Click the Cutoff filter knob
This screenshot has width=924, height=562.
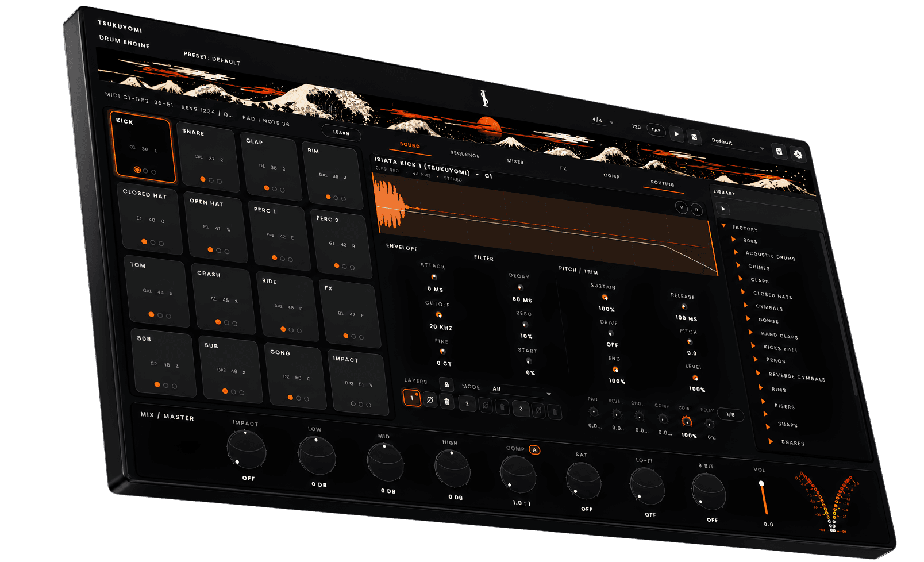click(438, 315)
